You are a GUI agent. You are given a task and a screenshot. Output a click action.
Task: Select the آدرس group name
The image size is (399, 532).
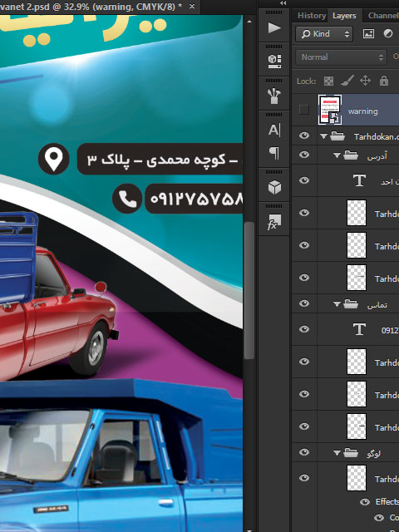tap(377, 156)
